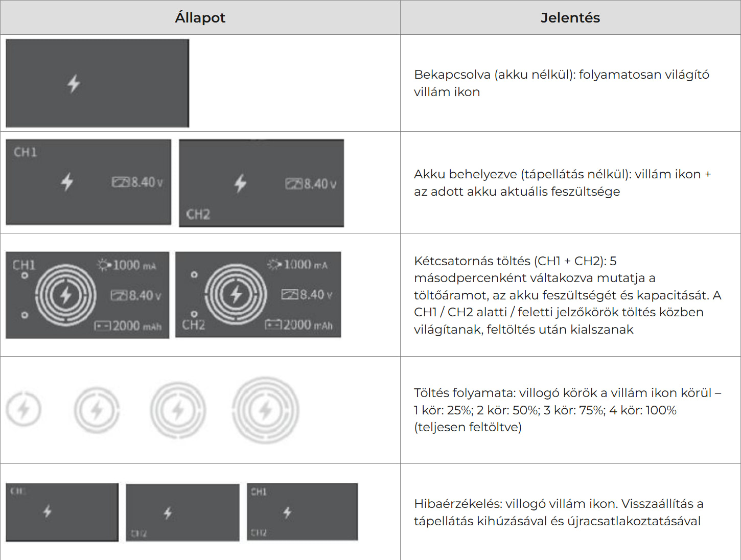Select the four-circle 100% charging icon
Image resolution: width=741 pixels, height=560 pixels.
click(x=265, y=410)
